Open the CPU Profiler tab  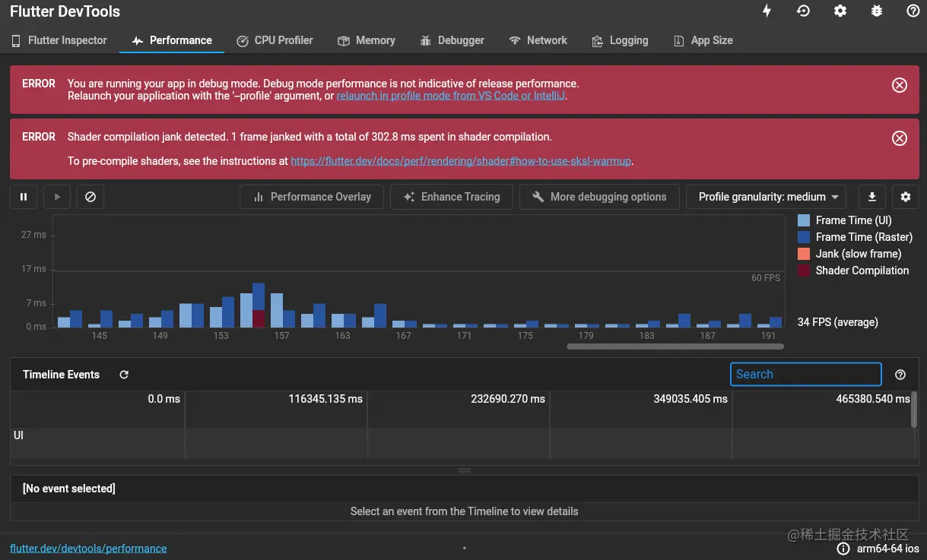click(x=275, y=40)
